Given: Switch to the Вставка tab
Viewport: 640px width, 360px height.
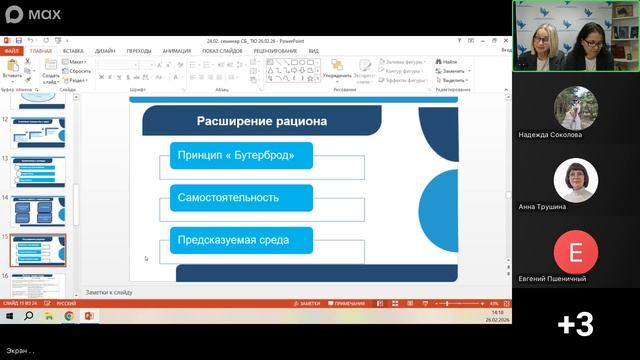Looking at the screenshot, I should [73, 51].
